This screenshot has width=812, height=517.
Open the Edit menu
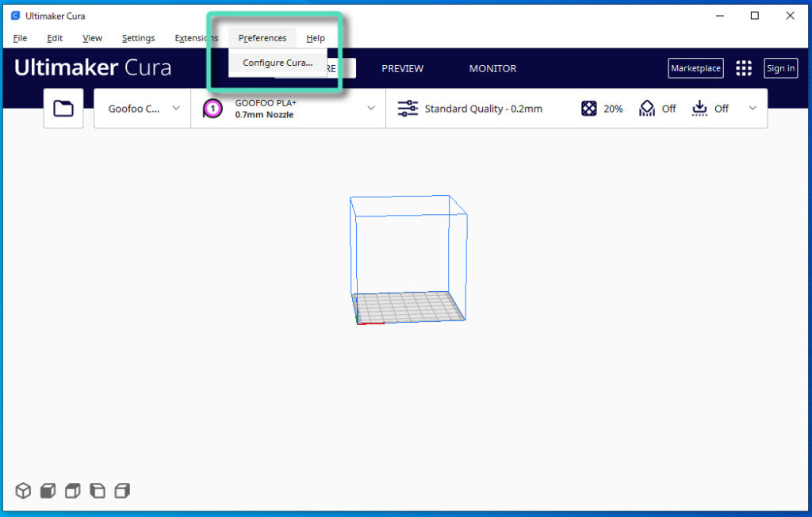(x=55, y=38)
